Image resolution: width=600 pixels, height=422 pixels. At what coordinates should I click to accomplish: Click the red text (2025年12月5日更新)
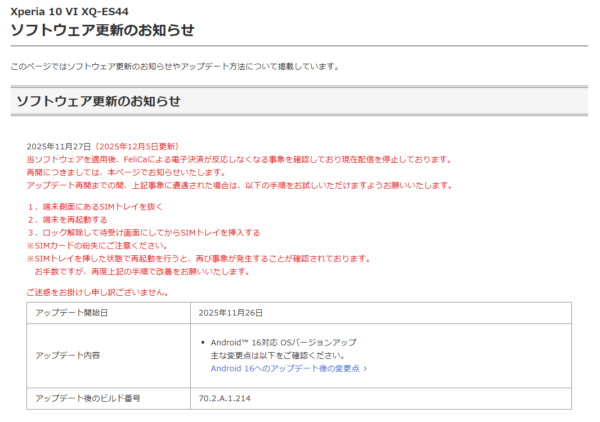[136, 147]
